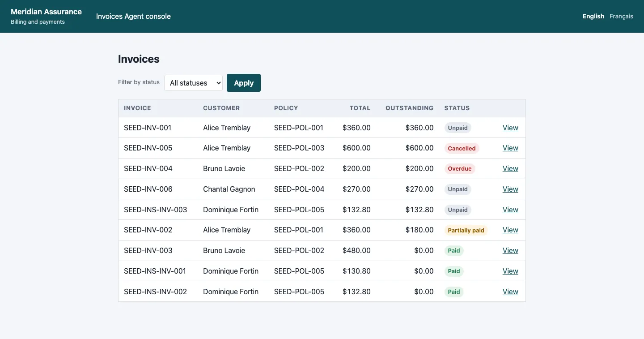
Task: Click the Cancelled status badge
Action: 462,148
